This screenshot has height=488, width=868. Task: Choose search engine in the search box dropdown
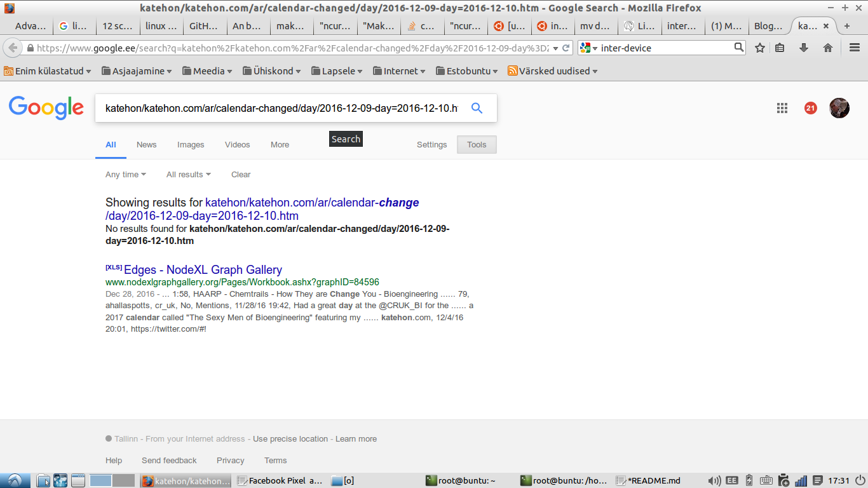[x=589, y=48]
